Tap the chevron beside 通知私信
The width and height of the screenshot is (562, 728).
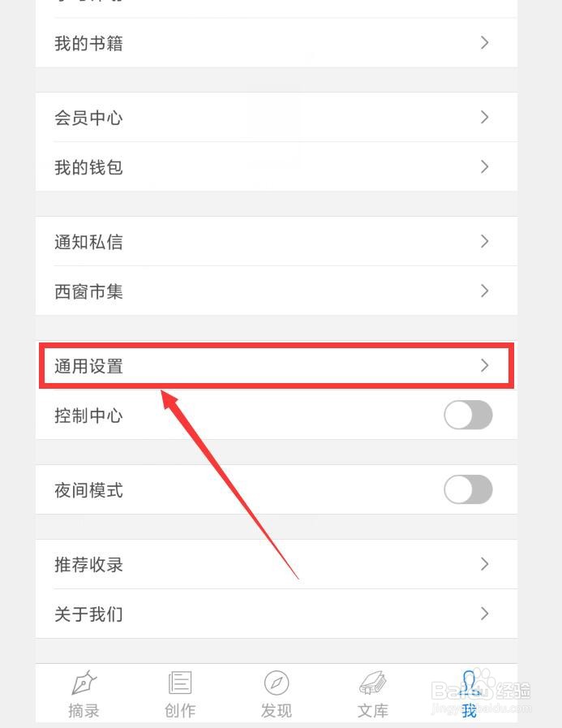(485, 242)
